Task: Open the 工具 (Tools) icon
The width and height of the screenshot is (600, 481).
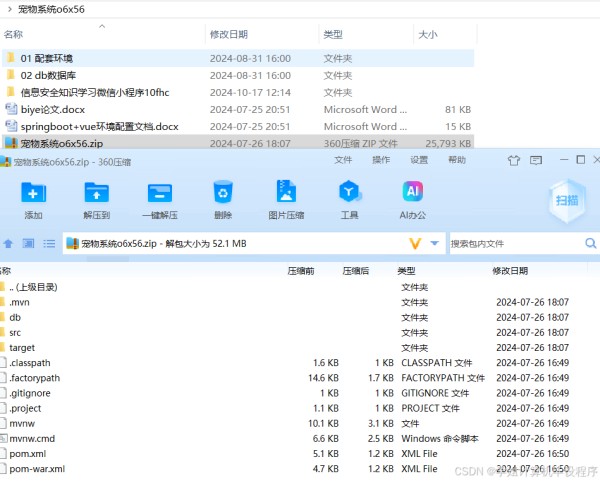Action: (x=349, y=193)
